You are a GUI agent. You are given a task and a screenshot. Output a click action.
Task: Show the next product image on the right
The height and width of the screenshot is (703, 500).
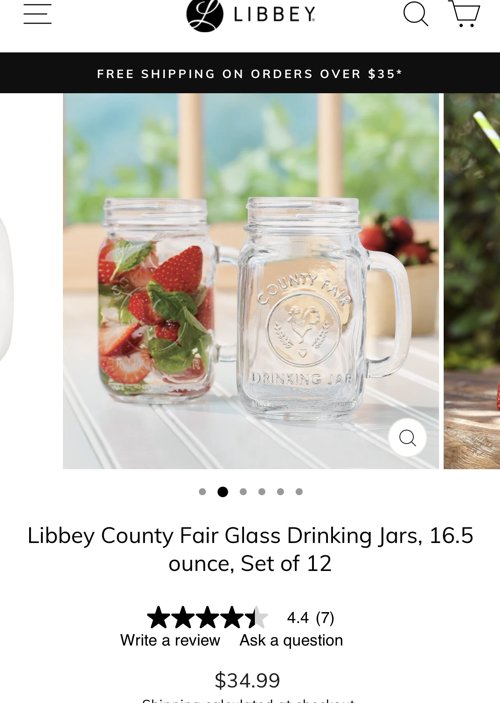coord(472,281)
